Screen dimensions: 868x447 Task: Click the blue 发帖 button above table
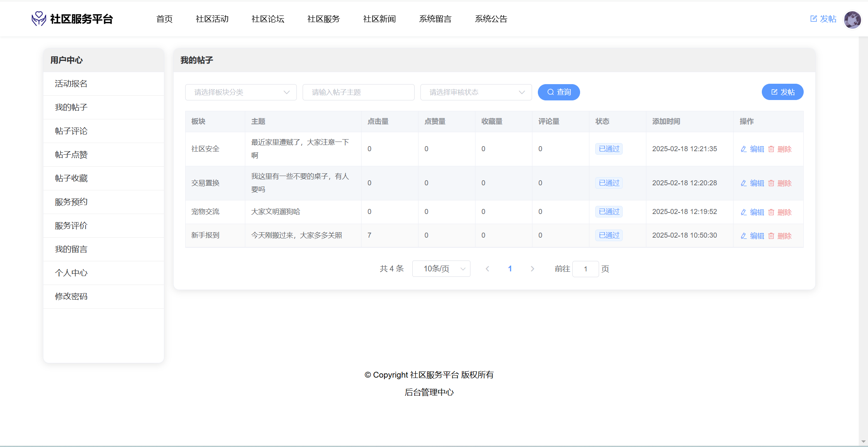(x=782, y=92)
